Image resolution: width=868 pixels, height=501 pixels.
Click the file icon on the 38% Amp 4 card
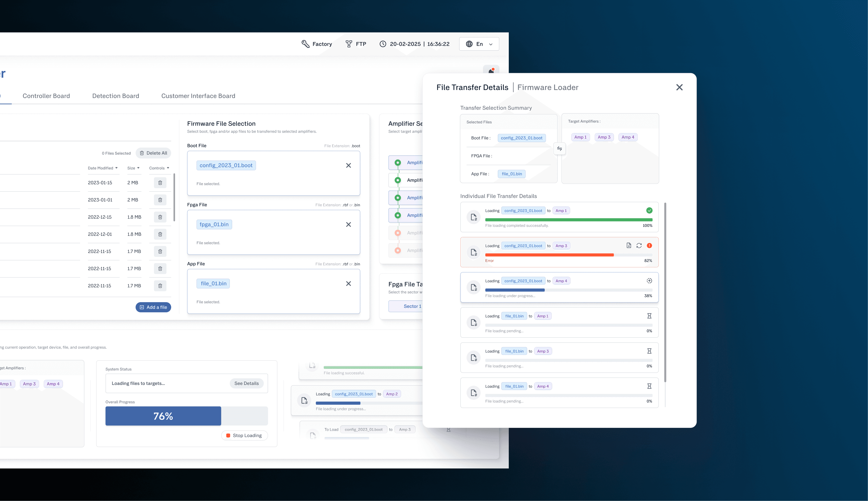point(474,287)
